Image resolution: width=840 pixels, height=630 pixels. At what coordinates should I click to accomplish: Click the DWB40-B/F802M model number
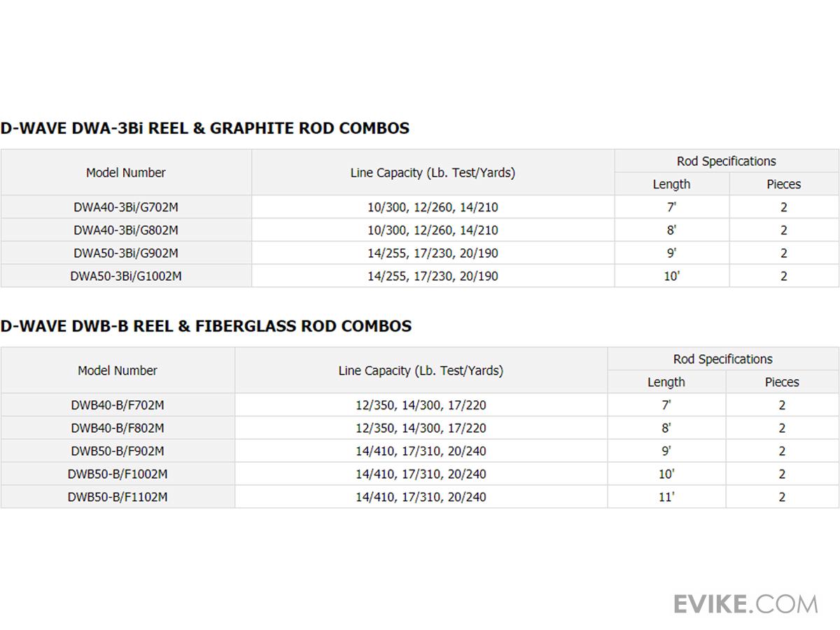(x=118, y=428)
